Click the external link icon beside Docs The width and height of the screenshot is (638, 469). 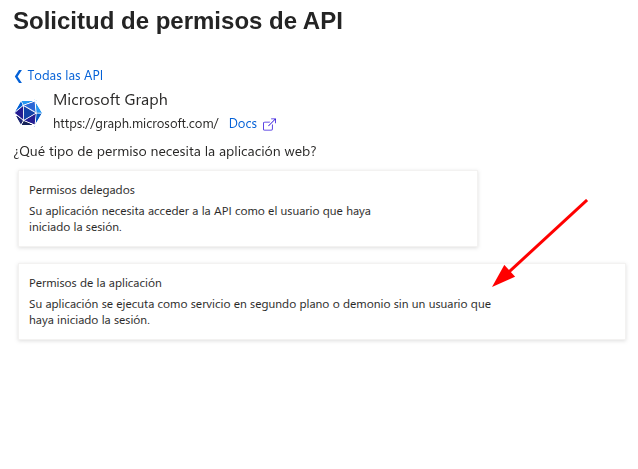tap(269, 124)
